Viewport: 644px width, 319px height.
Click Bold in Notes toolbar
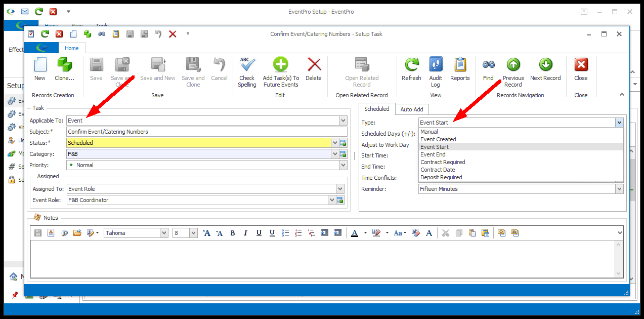233,233
